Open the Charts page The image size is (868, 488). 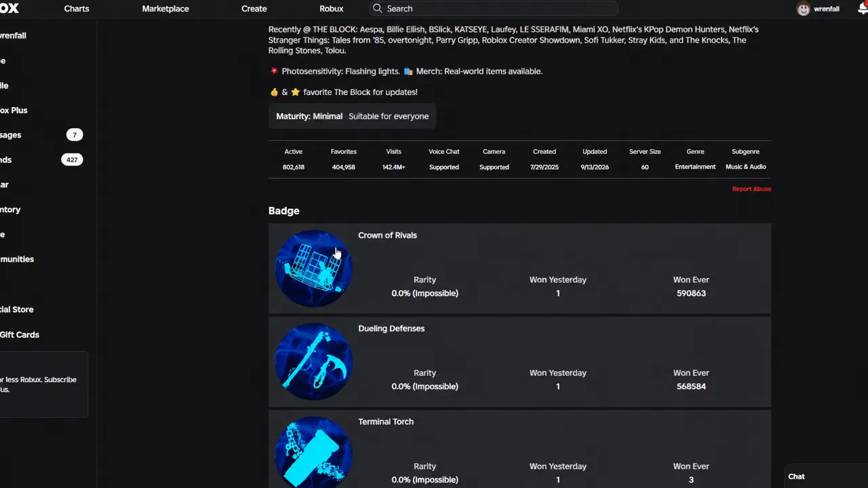[77, 9]
